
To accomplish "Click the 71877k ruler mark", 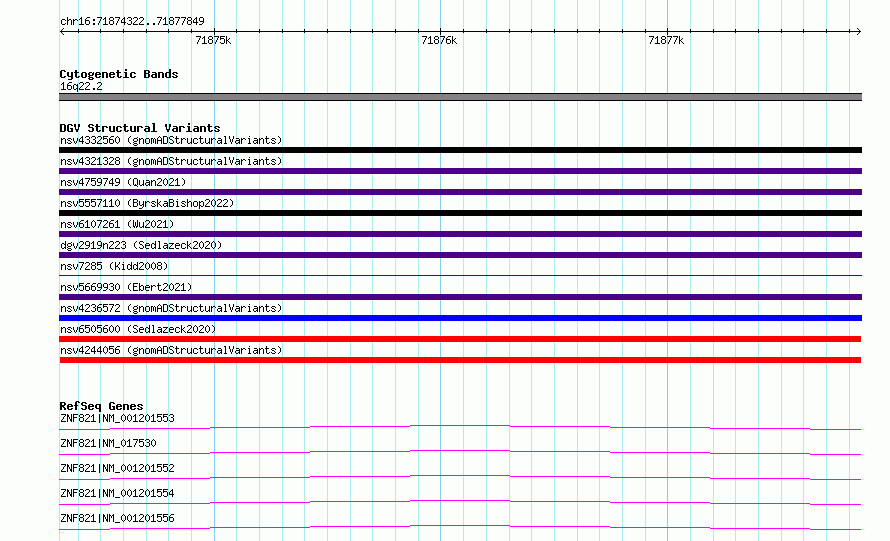I will pos(666,40).
